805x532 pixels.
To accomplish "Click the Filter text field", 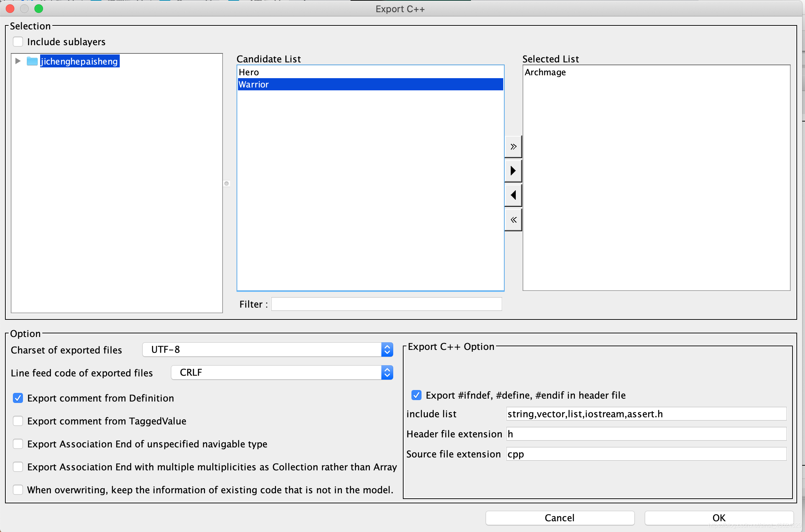I will 386,304.
